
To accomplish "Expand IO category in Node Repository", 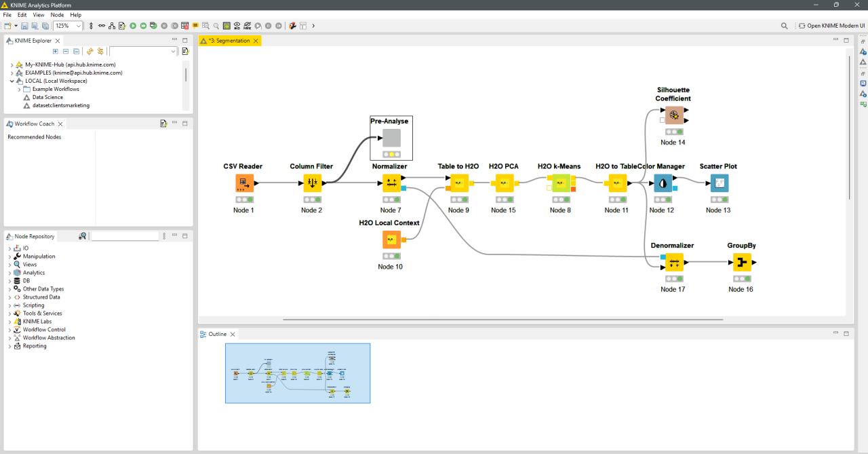I will click(x=9, y=248).
